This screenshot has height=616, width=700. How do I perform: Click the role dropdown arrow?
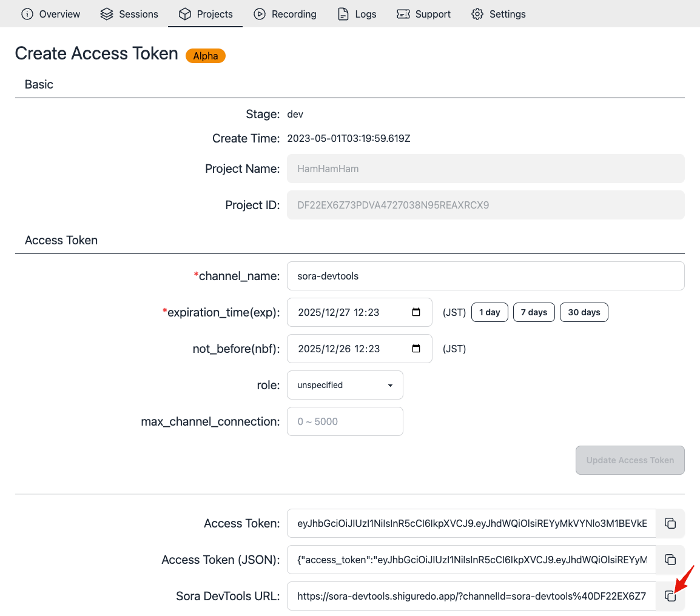[390, 385]
